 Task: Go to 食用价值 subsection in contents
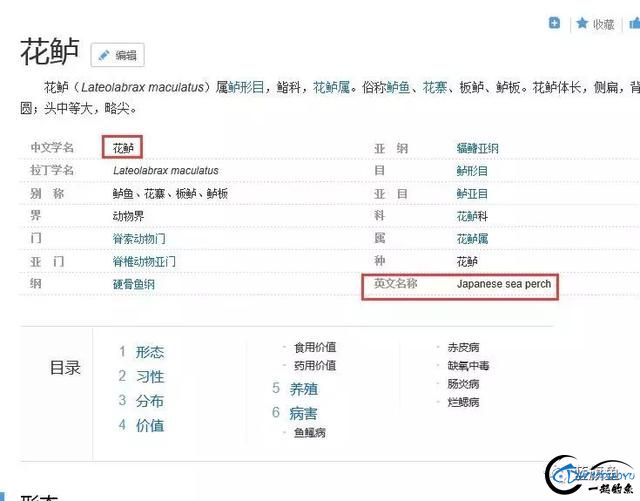(315, 347)
